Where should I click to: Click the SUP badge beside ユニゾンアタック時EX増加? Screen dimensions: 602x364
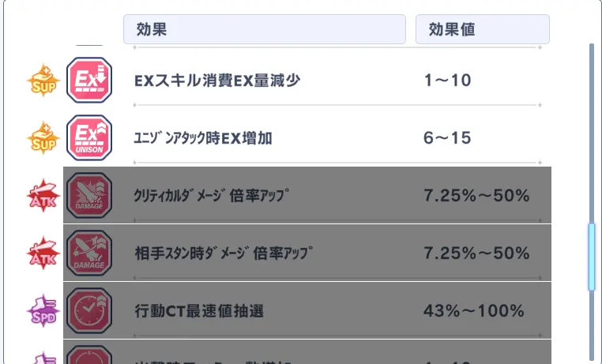[43, 137]
